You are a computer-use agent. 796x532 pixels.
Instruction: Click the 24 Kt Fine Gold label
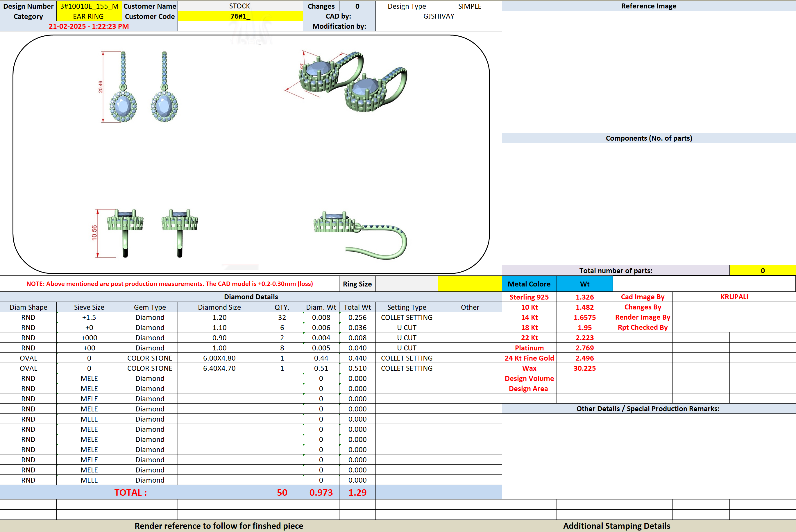(529, 358)
